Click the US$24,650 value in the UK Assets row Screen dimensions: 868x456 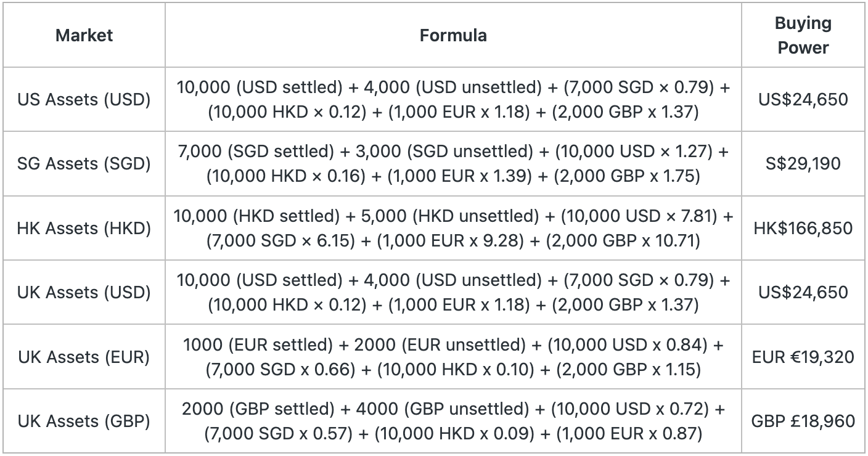click(x=803, y=292)
